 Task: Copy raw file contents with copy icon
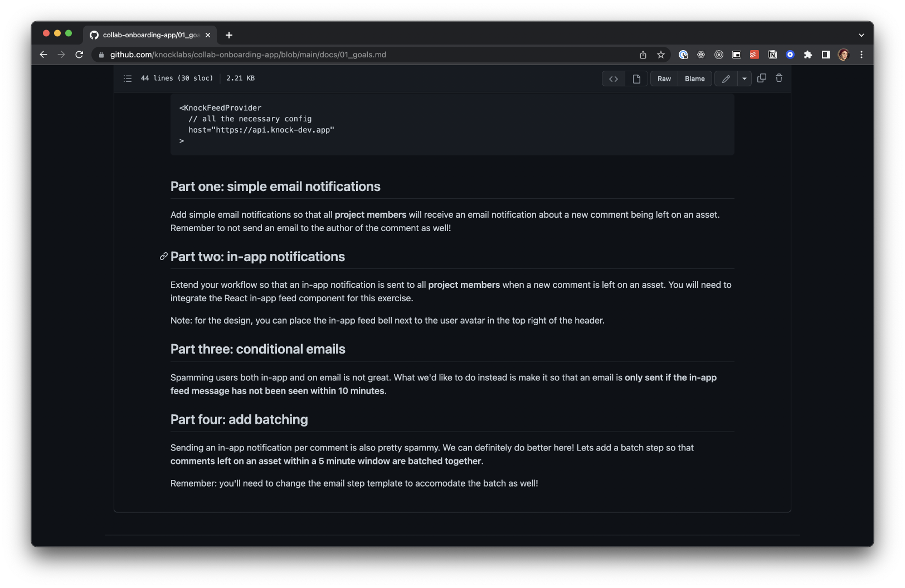click(x=762, y=79)
